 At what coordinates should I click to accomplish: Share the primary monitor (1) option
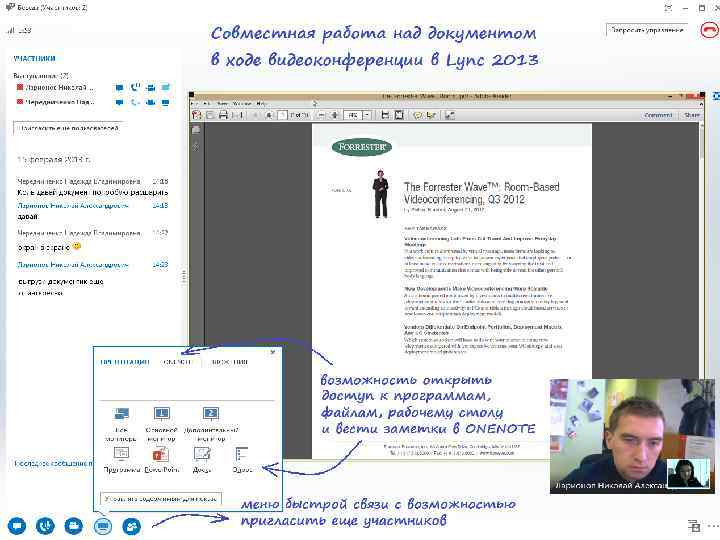point(161,424)
